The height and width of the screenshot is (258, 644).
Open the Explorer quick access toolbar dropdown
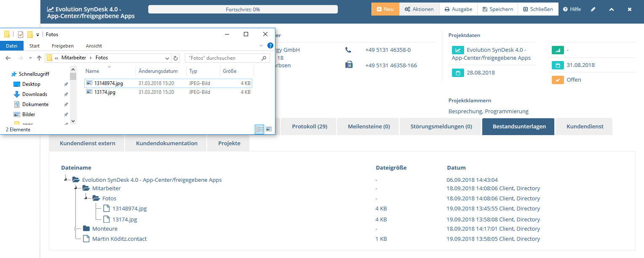[37, 35]
